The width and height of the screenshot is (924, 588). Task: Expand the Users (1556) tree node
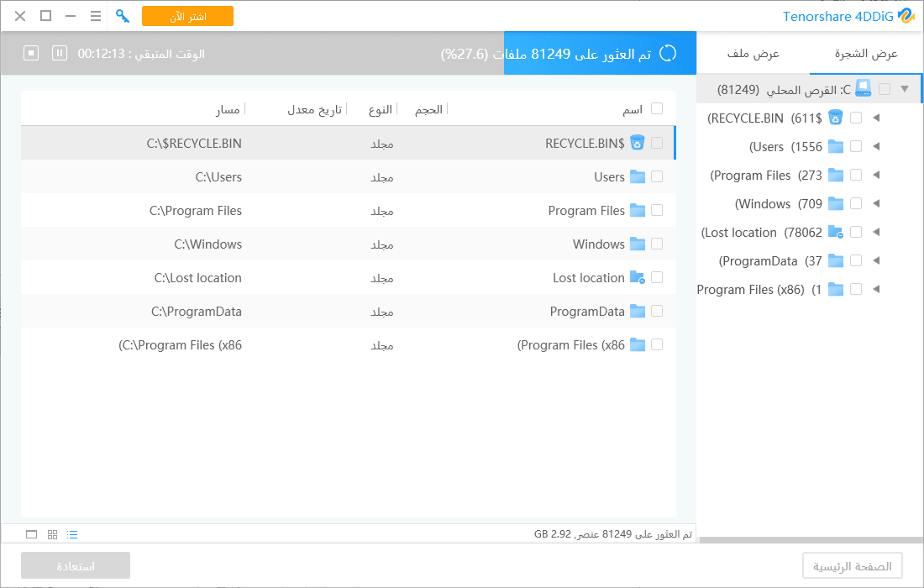(876, 146)
